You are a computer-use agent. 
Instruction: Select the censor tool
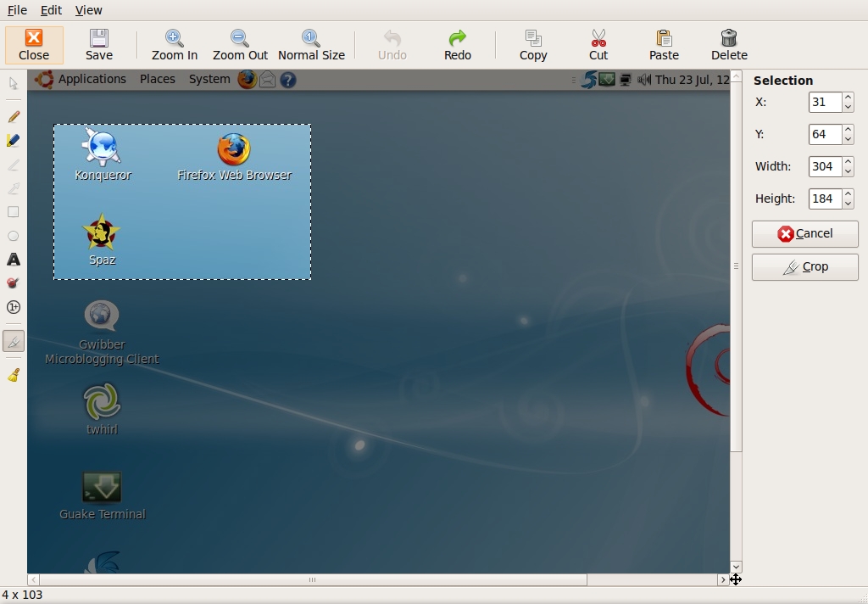[x=14, y=283]
